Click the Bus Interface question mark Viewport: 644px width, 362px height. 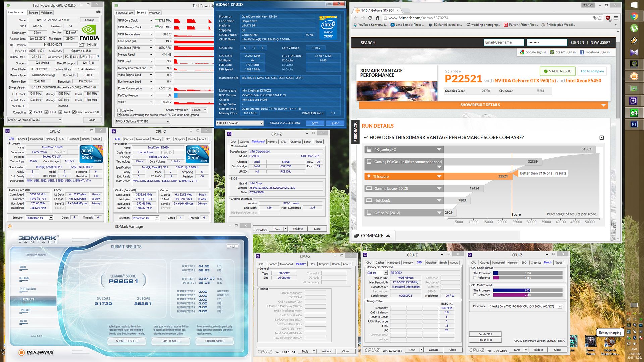98,57
